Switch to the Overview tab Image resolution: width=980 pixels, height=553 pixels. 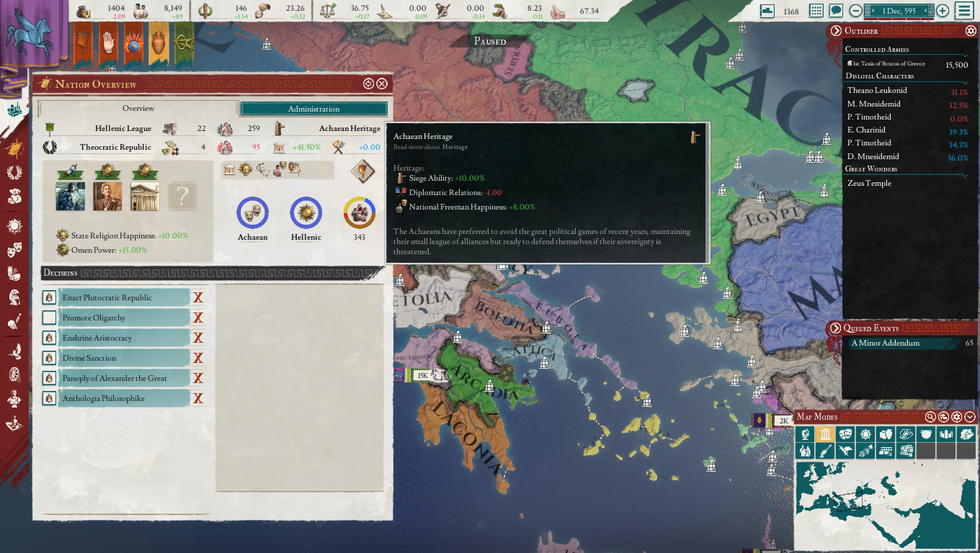tap(138, 109)
